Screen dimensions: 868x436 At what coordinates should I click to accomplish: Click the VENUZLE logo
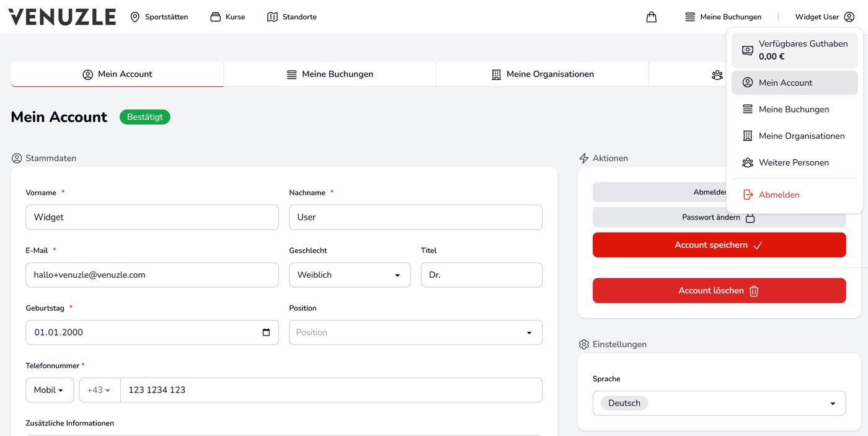coord(62,17)
